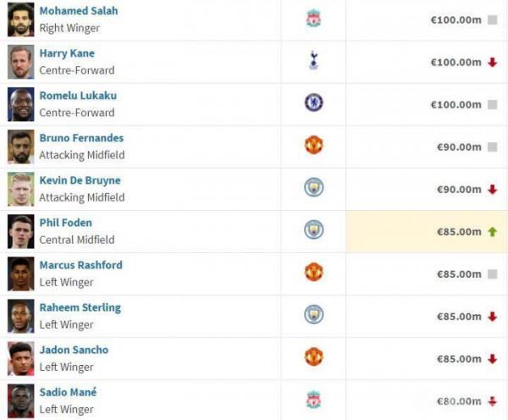508x420 pixels.
Task: Click red down arrow beside Harry Kane's value
Action: pos(492,62)
